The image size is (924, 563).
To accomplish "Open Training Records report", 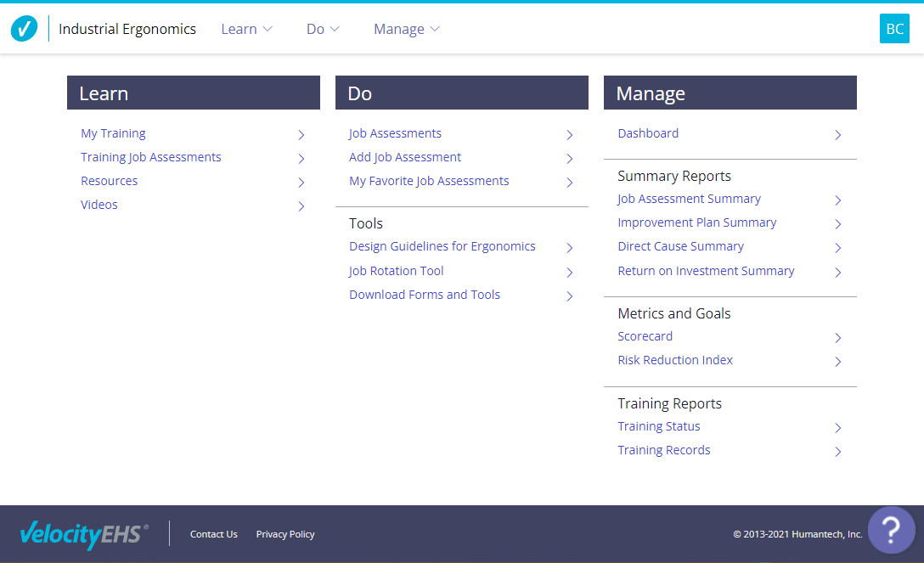I will pos(663,450).
